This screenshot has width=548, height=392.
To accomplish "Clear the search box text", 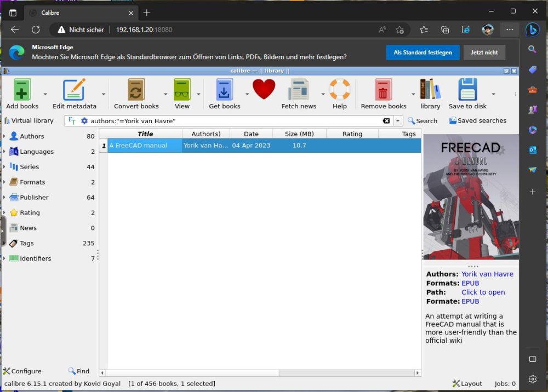I will click(386, 121).
